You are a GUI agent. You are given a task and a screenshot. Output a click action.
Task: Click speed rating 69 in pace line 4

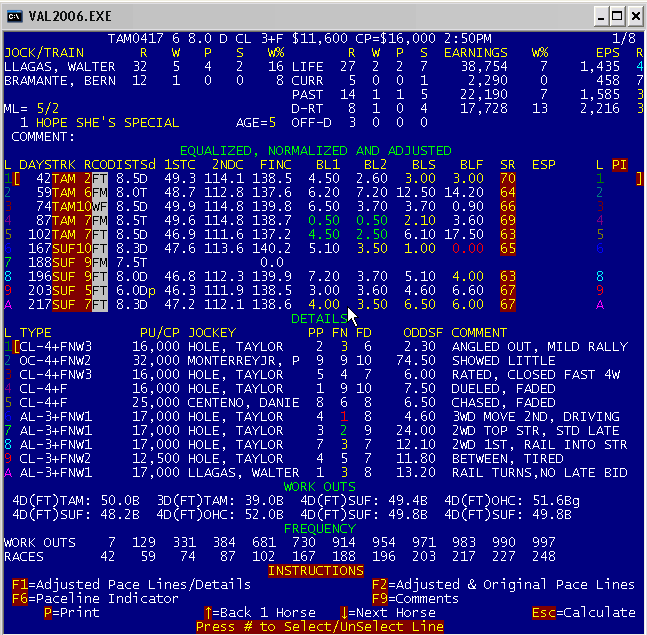pos(508,221)
